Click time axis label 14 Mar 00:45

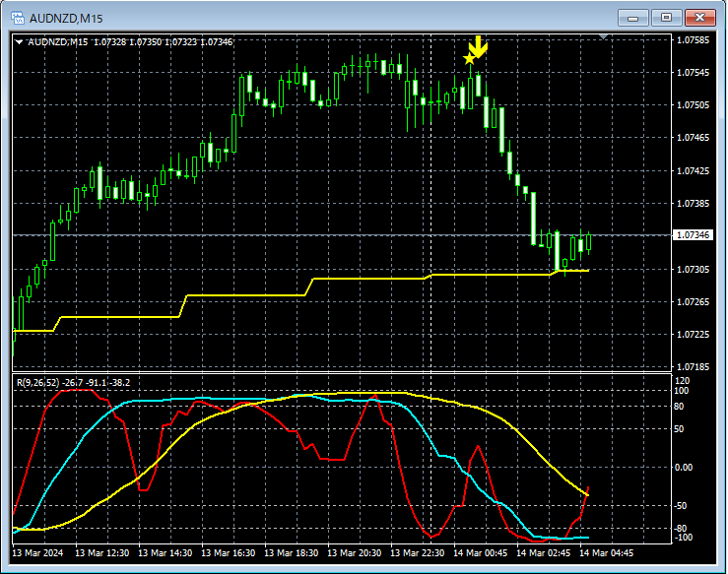(x=481, y=553)
